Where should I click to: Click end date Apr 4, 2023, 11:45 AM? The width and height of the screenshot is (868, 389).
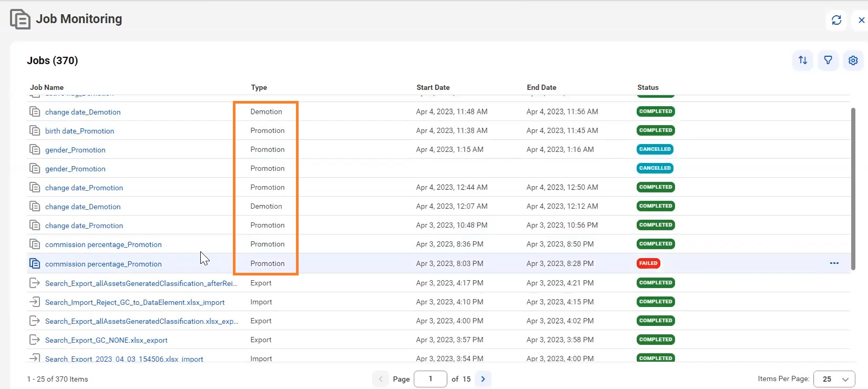[562, 130]
